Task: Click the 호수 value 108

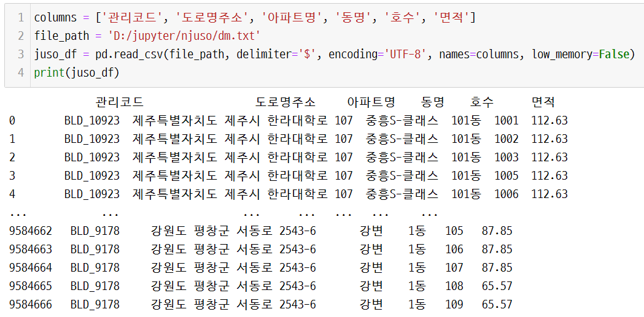Action: pyautogui.click(x=454, y=286)
